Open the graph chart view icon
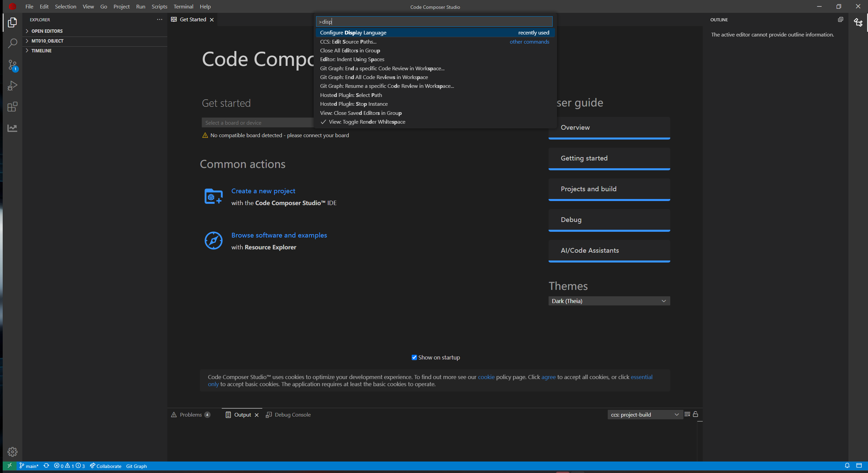 point(13,128)
